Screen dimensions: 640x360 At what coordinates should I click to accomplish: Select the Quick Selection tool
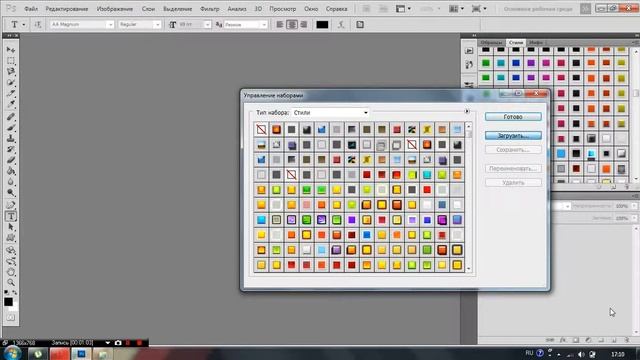point(11,82)
